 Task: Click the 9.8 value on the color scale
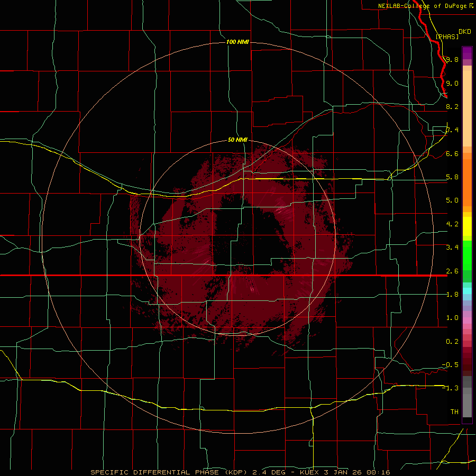tap(452, 59)
